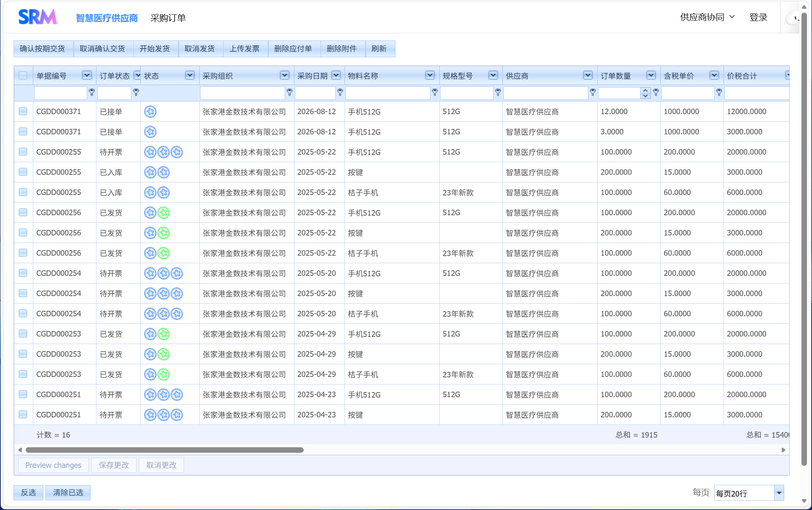
Task: Open the 状态 column header dropdown
Action: pyautogui.click(x=190, y=75)
